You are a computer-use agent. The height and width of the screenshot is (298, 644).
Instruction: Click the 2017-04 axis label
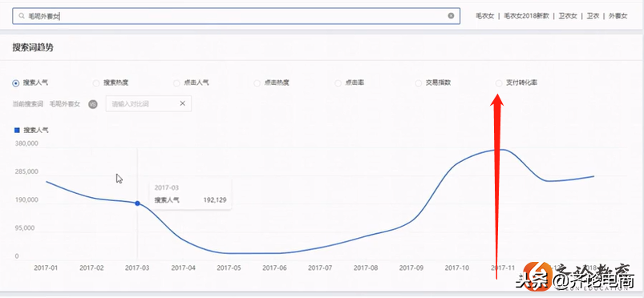(183, 268)
